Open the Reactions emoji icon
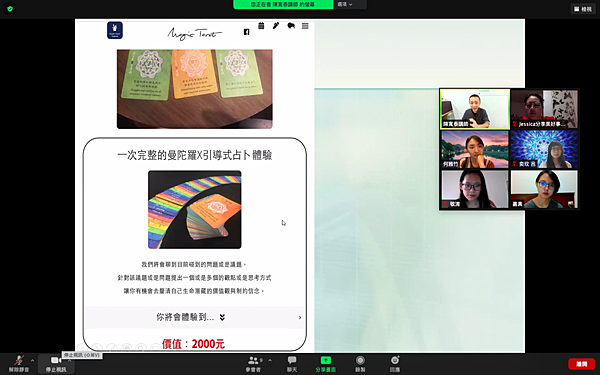Screen dimensions: 600x375 395,364
